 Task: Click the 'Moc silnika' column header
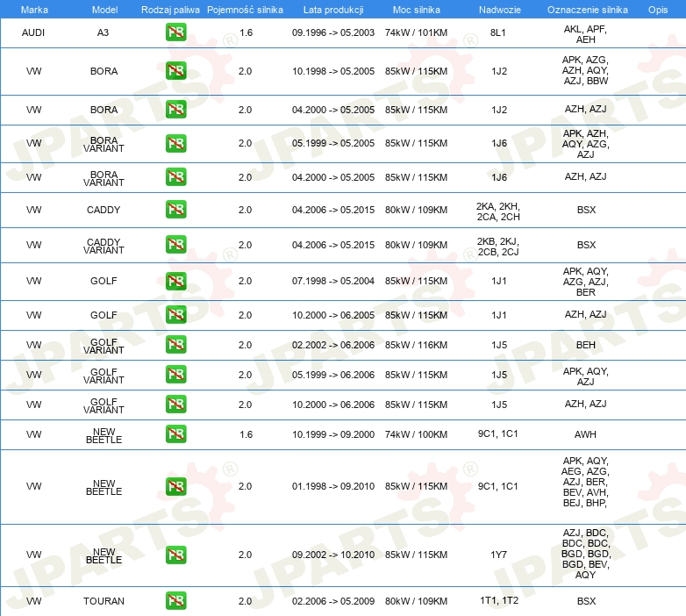point(416,10)
